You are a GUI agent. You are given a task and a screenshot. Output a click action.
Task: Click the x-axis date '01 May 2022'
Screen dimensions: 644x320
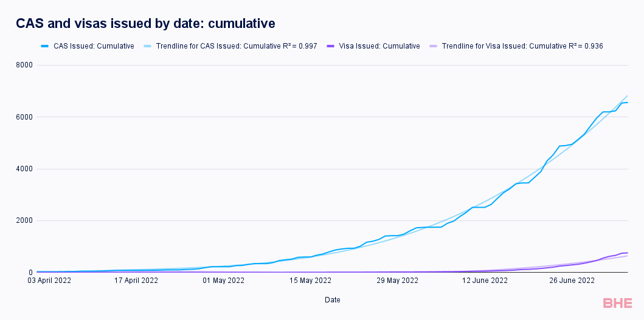pyautogui.click(x=224, y=281)
